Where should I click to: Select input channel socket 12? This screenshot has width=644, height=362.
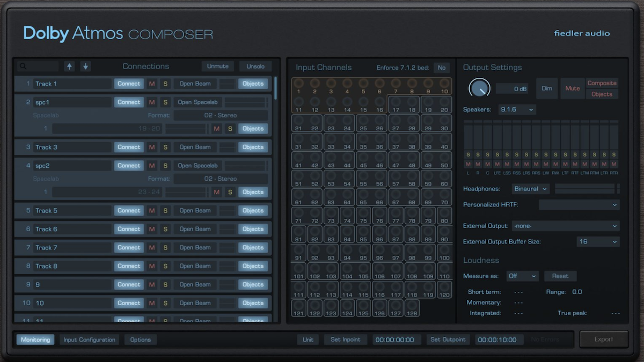314,102
